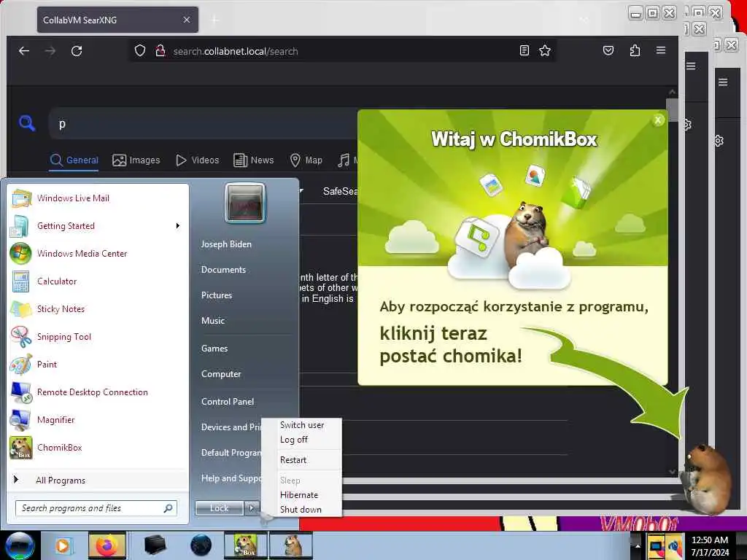Select Restart in the power menu
Screen dimensions: 747x560
[293, 460]
